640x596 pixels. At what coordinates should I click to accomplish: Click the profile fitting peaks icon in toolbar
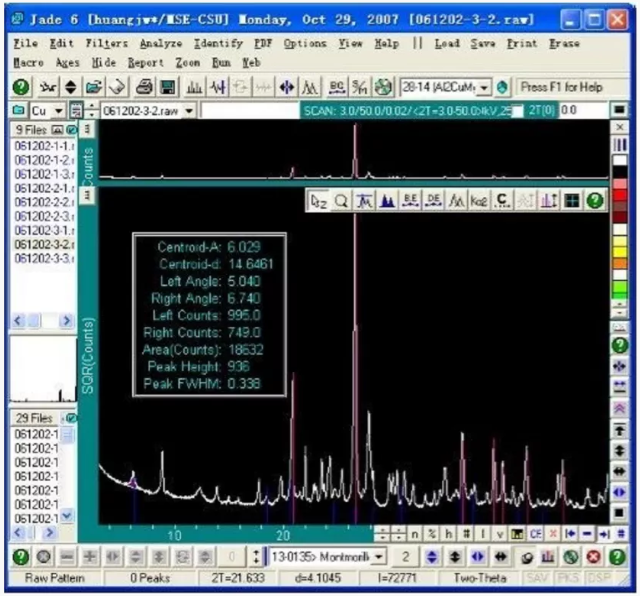(310, 87)
